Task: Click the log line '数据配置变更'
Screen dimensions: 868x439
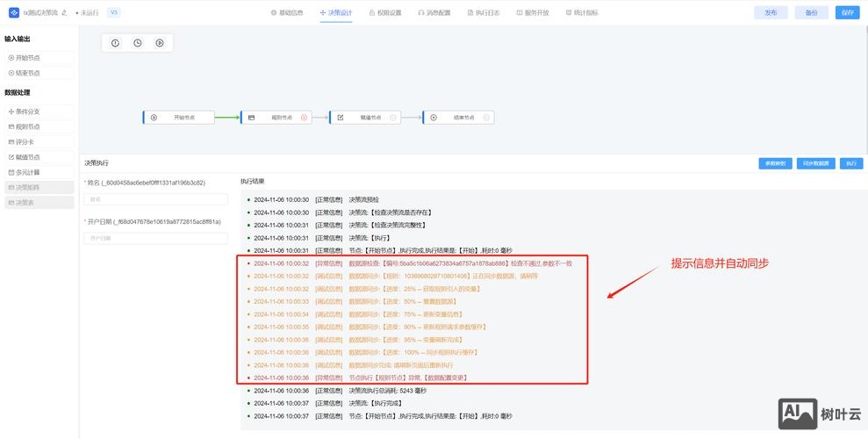Action: (357, 378)
